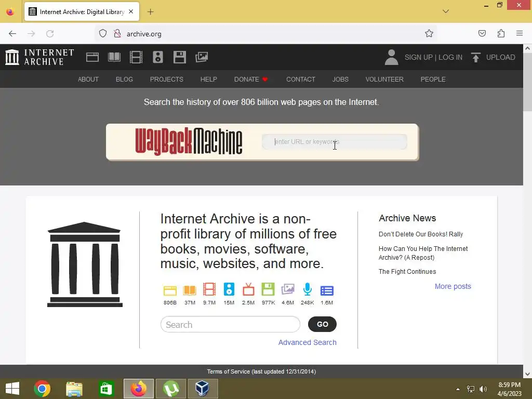Image resolution: width=532 pixels, height=399 pixels.
Task: Focus the archive Search text box
Action: tap(230, 325)
